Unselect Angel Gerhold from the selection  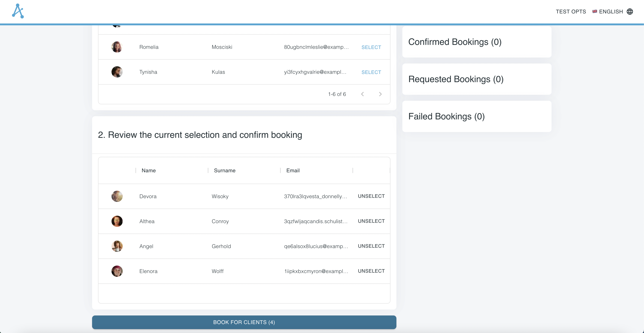pos(371,246)
